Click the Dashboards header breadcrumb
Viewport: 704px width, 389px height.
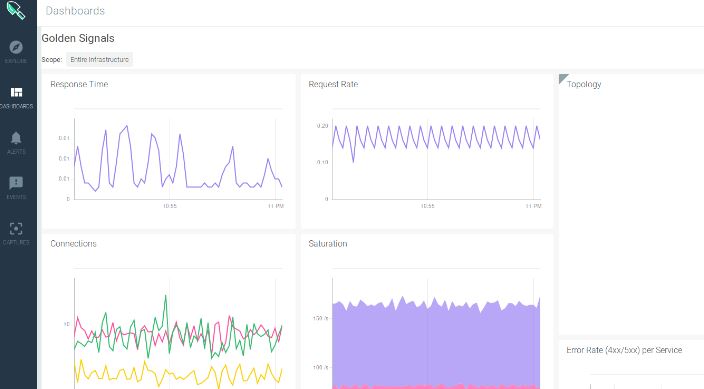[x=75, y=11]
